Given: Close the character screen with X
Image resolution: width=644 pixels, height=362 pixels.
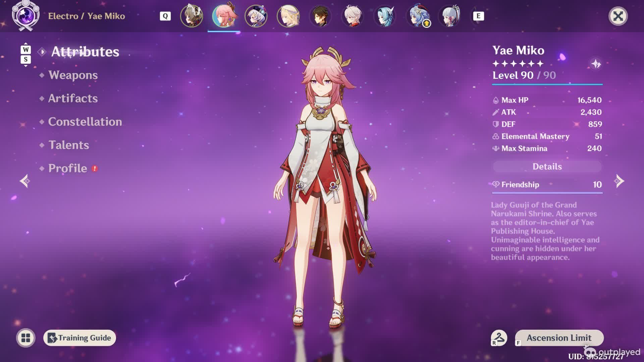Looking at the screenshot, I should pos(618,16).
